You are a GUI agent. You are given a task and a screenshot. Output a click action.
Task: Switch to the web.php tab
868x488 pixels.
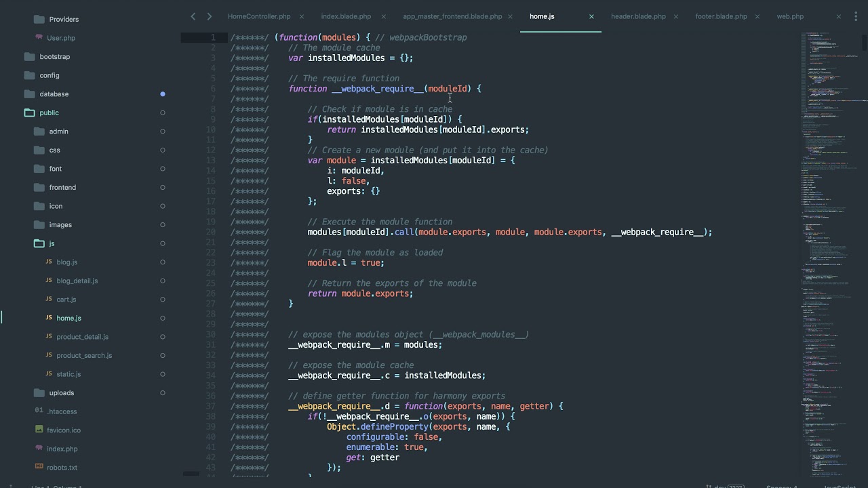coord(790,16)
